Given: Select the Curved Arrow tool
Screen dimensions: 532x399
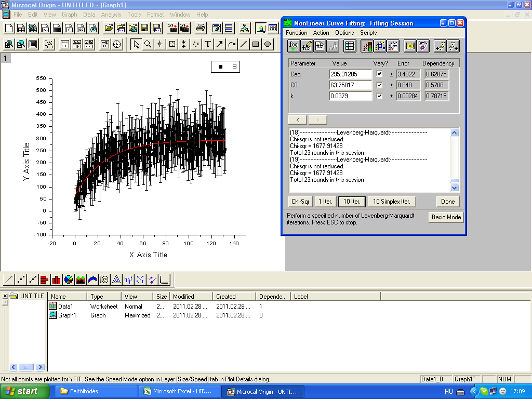Looking at the screenshot, I should tap(232, 44).
